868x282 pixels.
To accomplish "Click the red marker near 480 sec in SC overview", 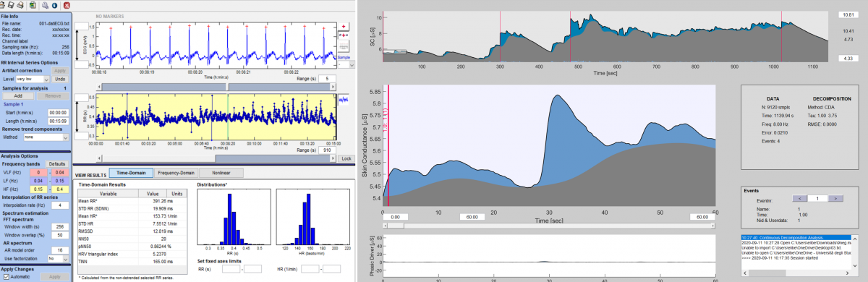I will 570,37.
